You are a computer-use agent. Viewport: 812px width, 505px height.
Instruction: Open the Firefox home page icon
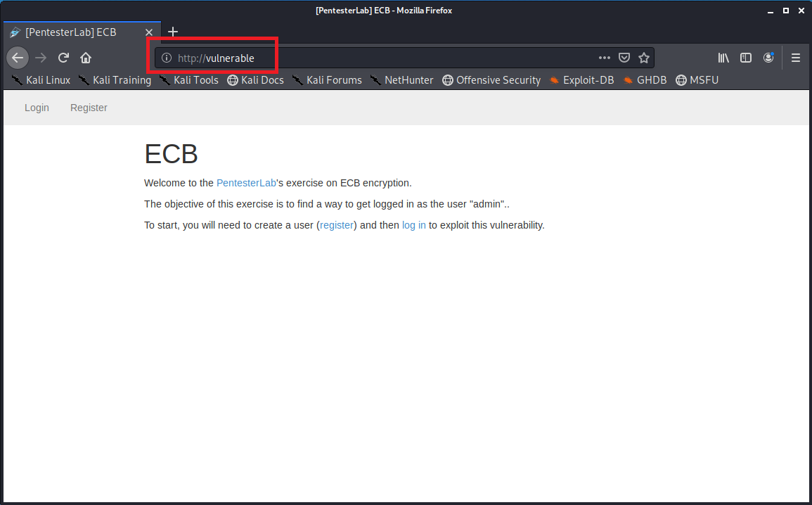[x=86, y=58]
